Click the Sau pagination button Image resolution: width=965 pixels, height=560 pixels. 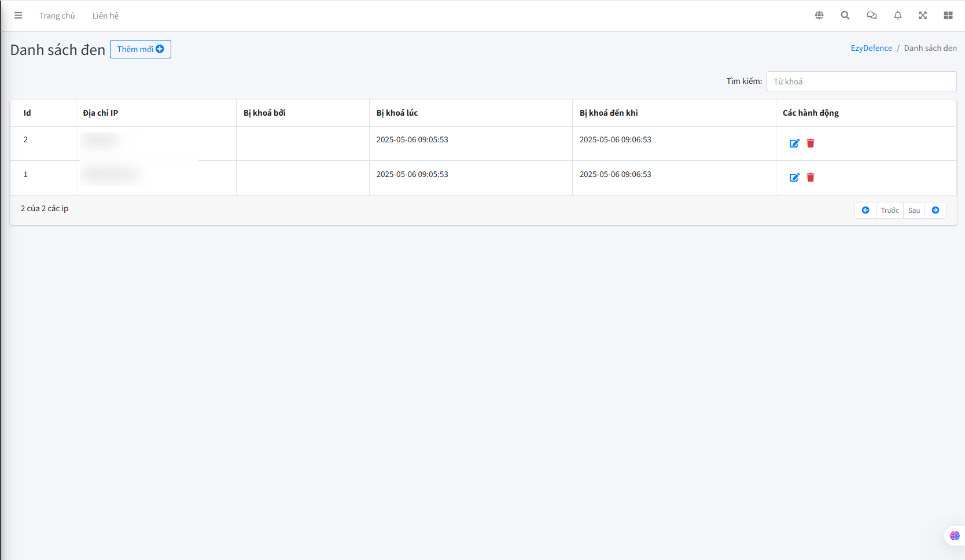click(x=914, y=211)
